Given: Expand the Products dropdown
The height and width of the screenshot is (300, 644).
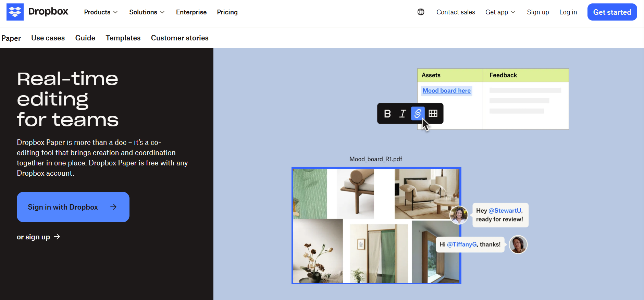Looking at the screenshot, I should pos(101,12).
